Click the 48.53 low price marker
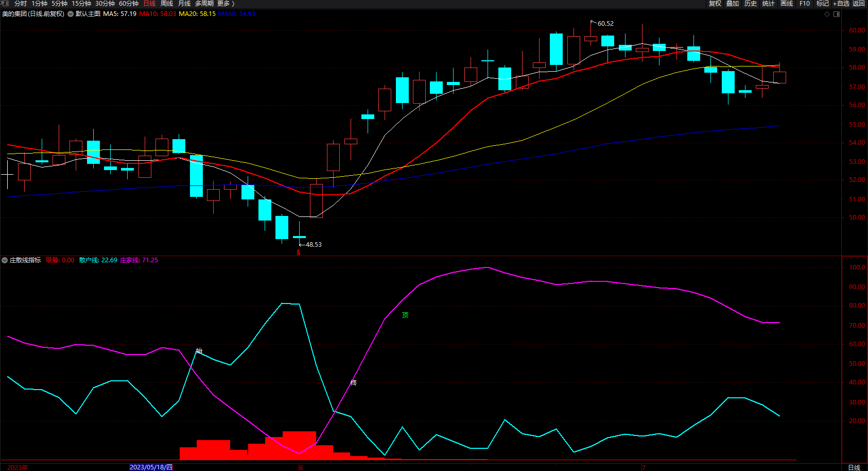868x471 pixels. 314,245
